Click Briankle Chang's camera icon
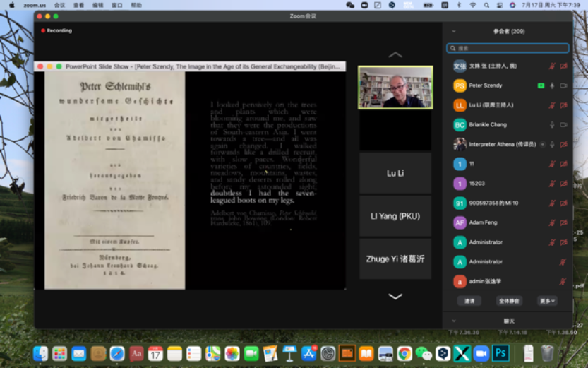Viewport: 588px width, 368px height. coord(563,125)
